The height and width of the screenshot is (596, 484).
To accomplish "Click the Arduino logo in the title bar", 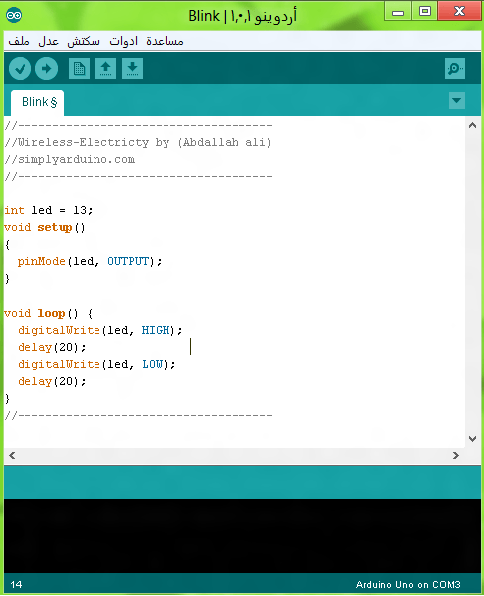I will click(14, 15).
